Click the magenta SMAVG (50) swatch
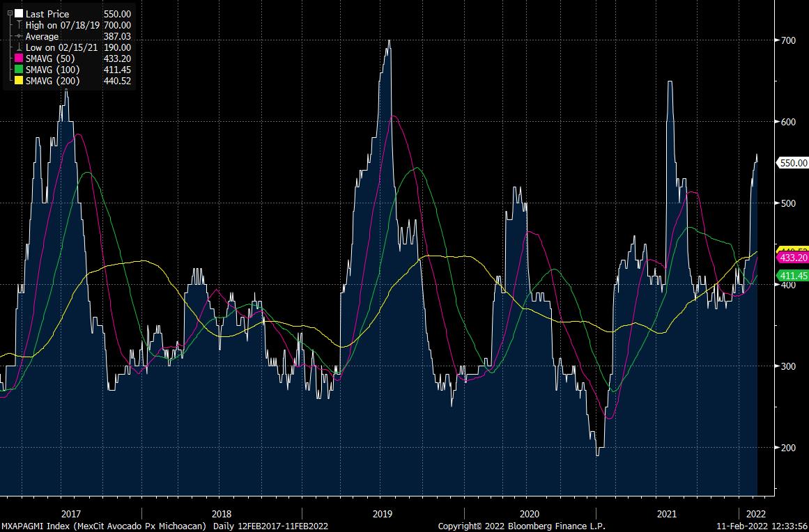 [19, 58]
